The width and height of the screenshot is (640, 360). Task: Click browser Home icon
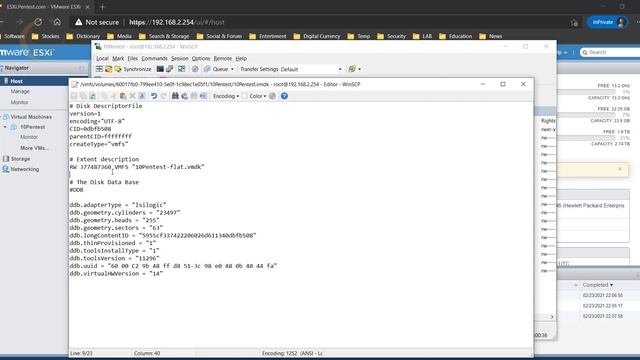pos(57,22)
